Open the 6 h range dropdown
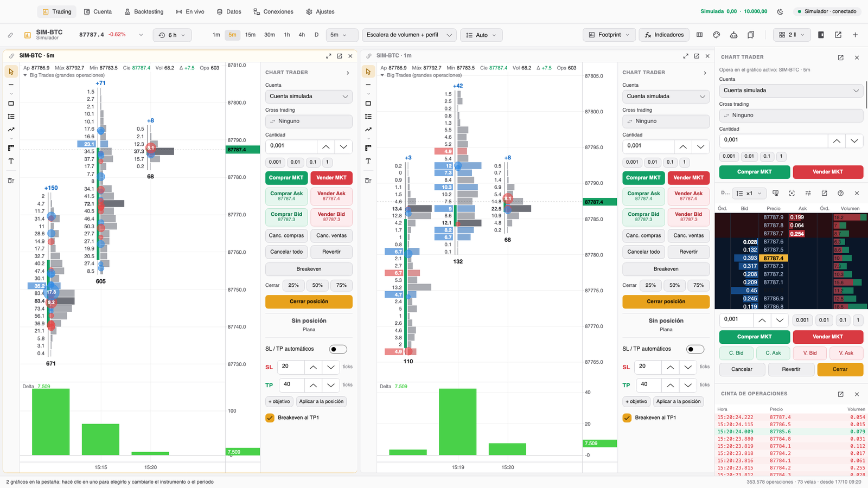Screen dimensions: 868x488 pyautogui.click(x=172, y=35)
